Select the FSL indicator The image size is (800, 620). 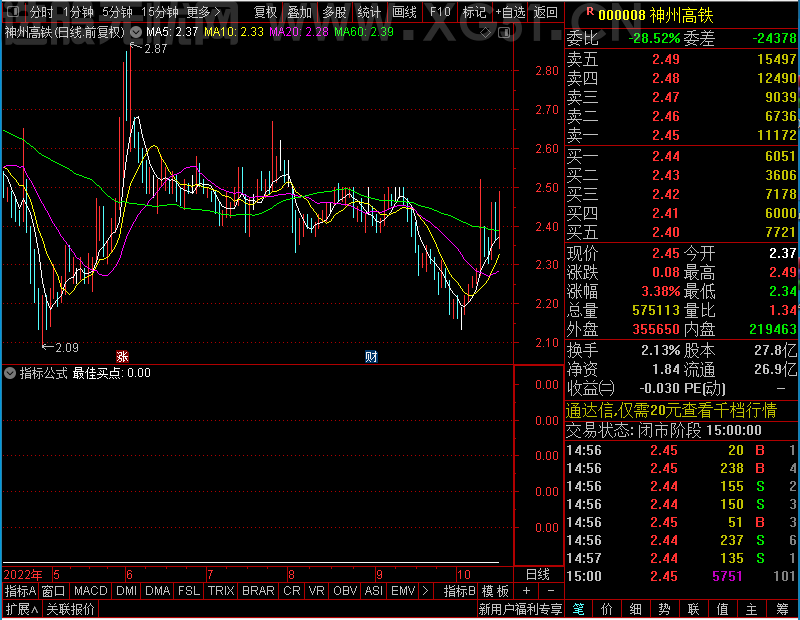click(189, 591)
